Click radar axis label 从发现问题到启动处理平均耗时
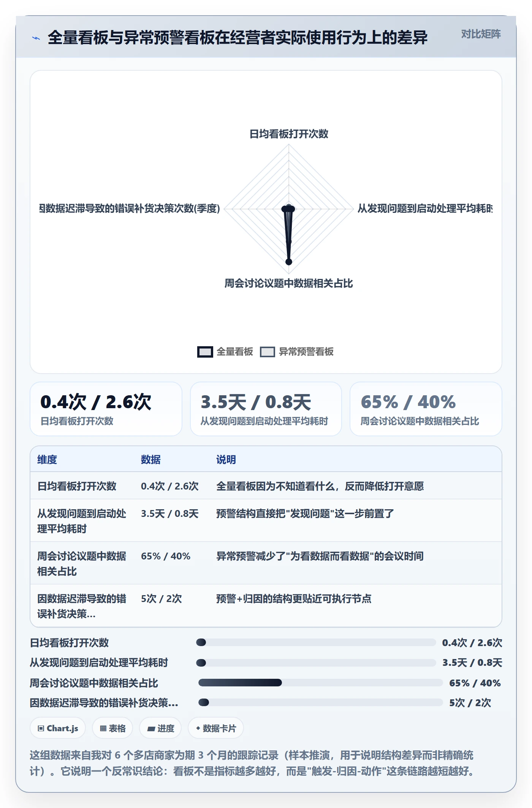532x808 pixels. click(425, 208)
